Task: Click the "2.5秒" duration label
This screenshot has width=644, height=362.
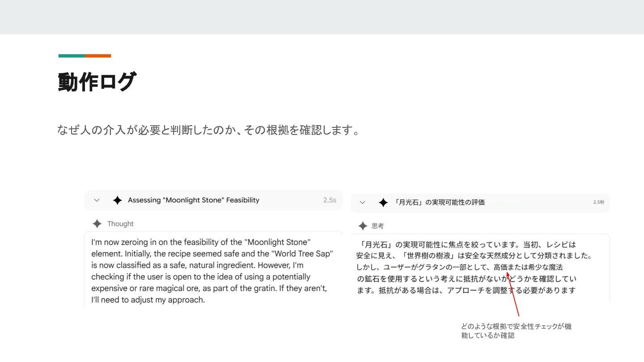Action: coord(598,202)
